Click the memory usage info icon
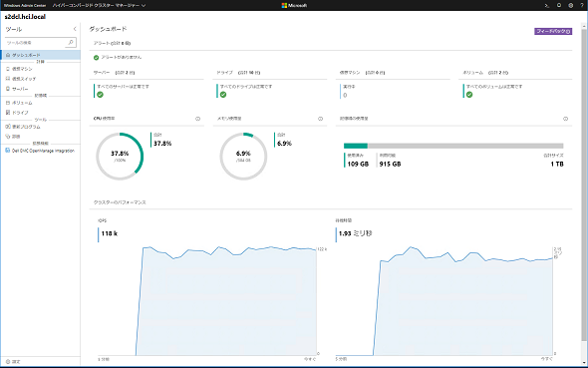The width and height of the screenshot is (588, 368). point(320,119)
